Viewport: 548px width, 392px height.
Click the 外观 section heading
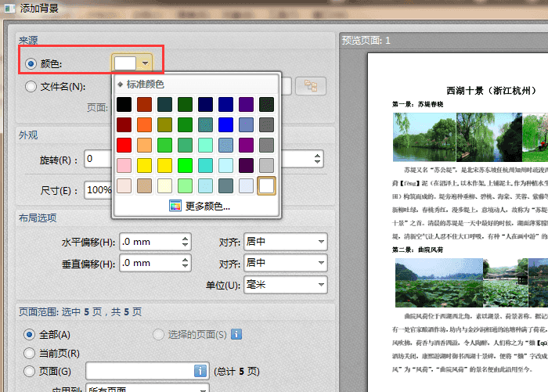(28, 135)
